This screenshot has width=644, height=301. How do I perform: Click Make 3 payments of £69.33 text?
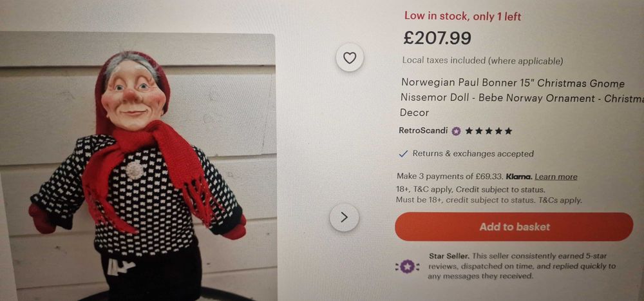click(450, 177)
